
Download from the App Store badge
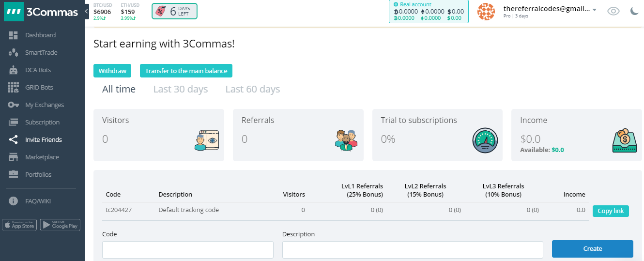tap(19, 225)
